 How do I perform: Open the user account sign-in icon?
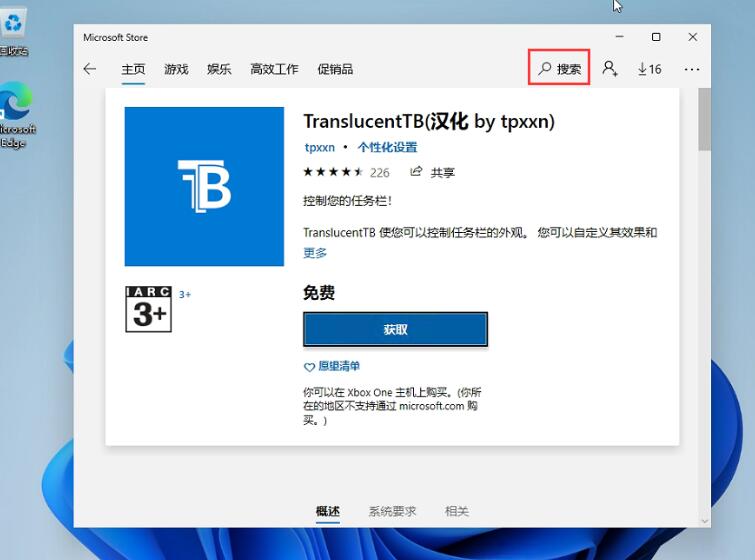point(610,69)
